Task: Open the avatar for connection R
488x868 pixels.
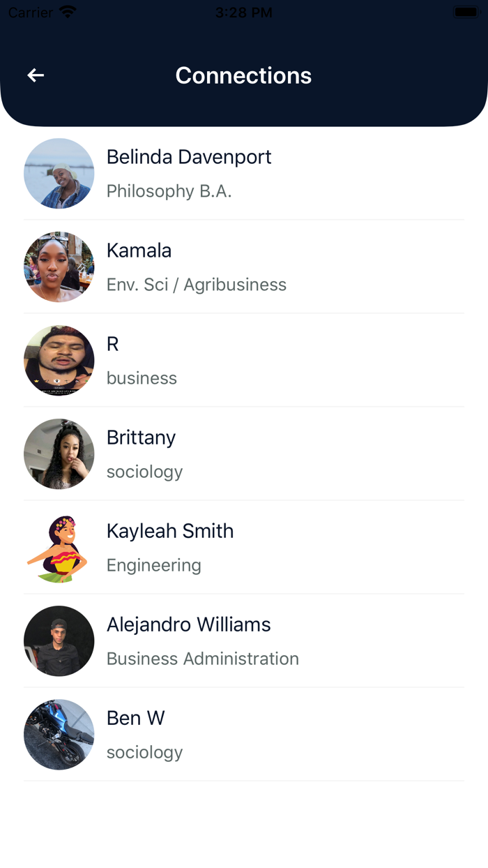Action: [59, 360]
